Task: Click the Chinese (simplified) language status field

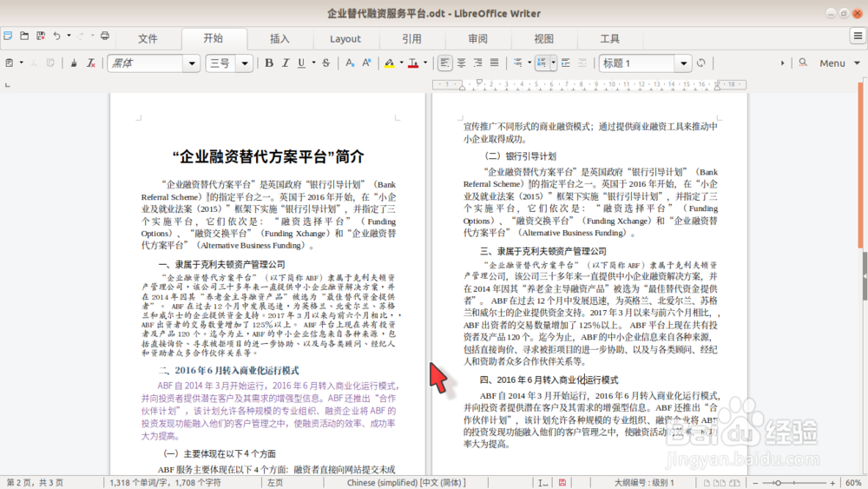Action: (x=406, y=482)
